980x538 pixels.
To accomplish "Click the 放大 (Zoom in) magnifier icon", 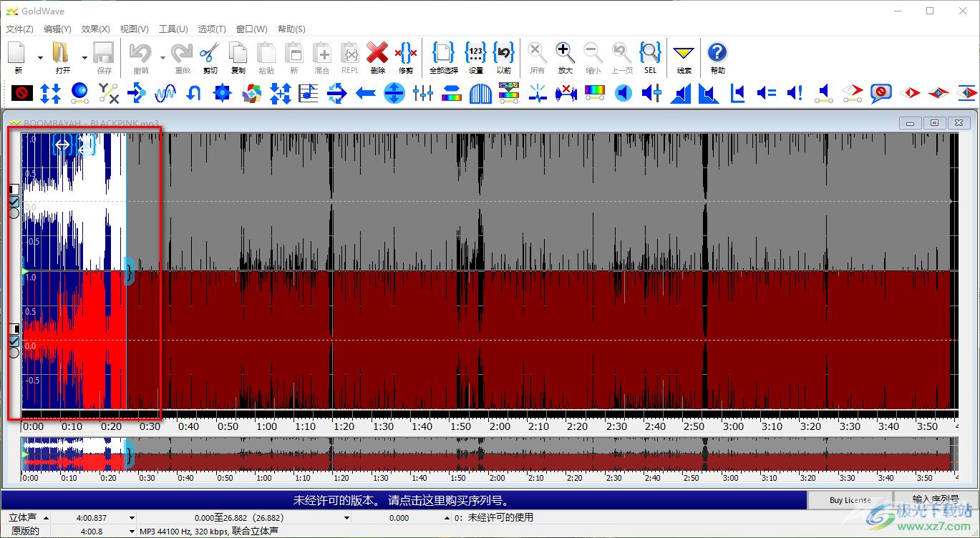I will click(565, 57).
